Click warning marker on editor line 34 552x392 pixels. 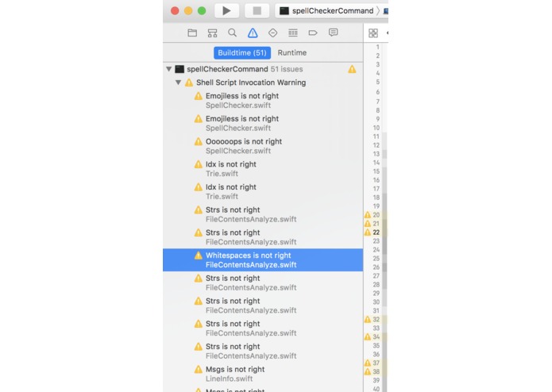(x=368, y=336)
